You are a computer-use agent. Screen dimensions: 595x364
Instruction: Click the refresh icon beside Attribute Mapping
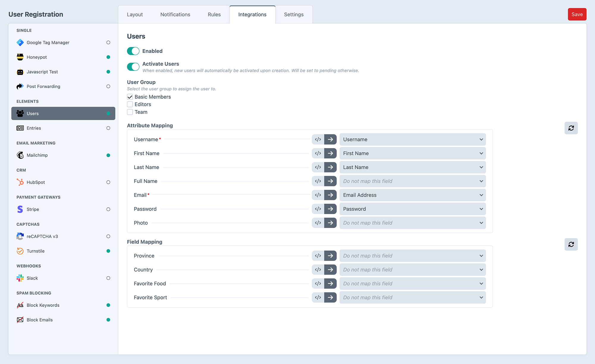pos(571,128)
